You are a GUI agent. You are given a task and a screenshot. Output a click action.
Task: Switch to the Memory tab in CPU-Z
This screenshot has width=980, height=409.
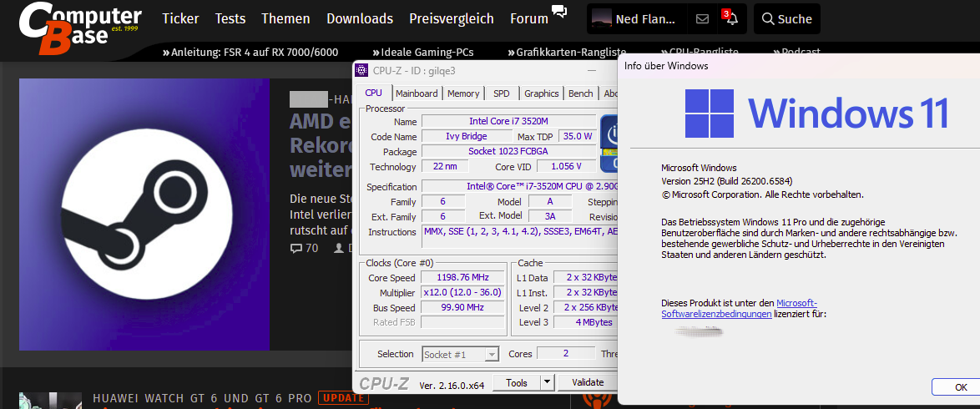(x=463, y=93)
